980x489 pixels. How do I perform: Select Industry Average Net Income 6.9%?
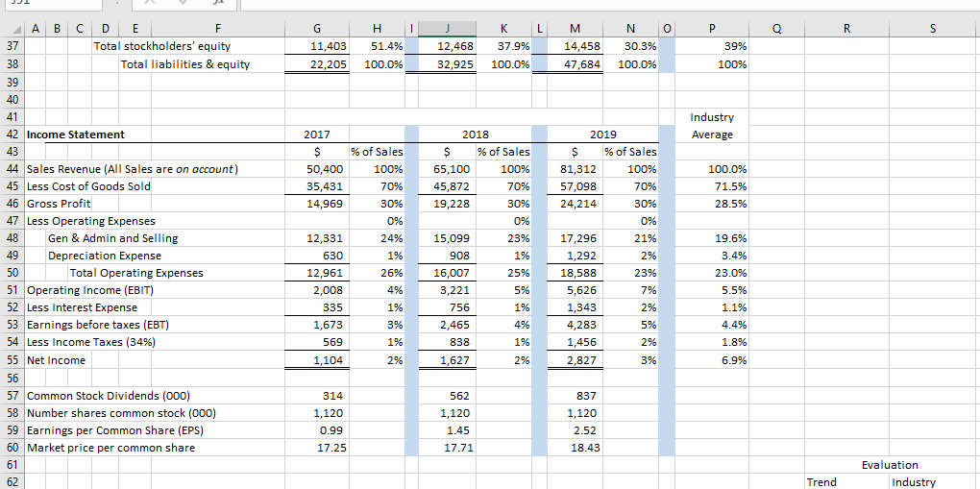734,360
